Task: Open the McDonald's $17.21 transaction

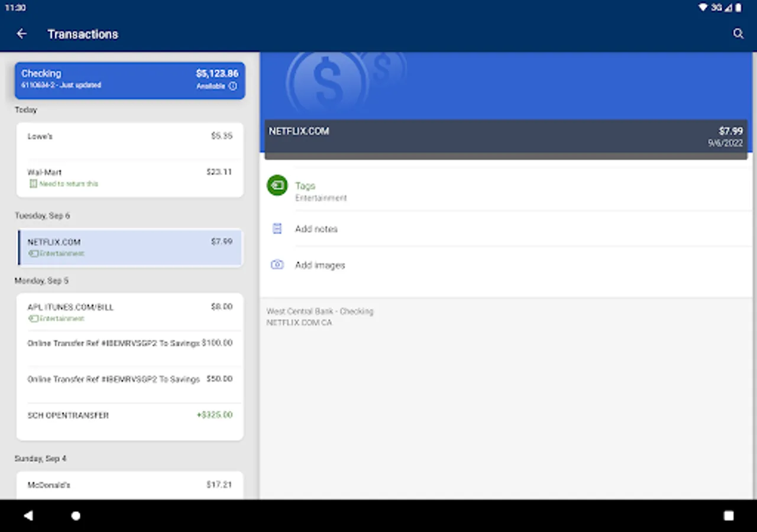Action: click(130, 485)
